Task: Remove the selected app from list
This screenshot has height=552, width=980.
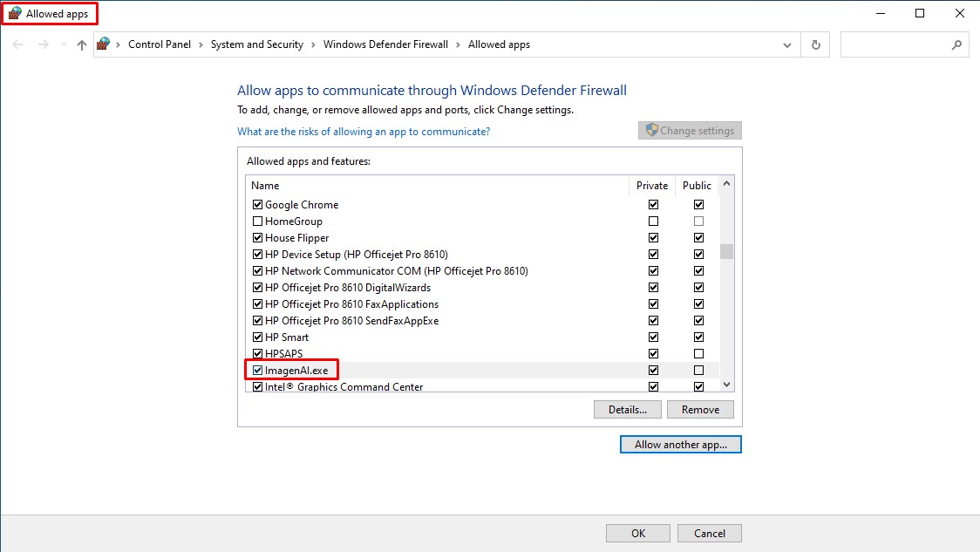Action: 700,410
